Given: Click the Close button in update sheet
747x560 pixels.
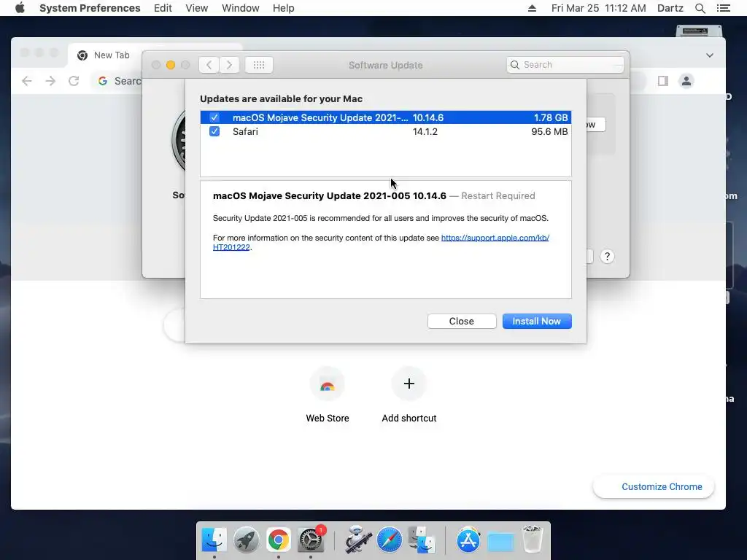Looking at the screenshot, I should [462, 322].
